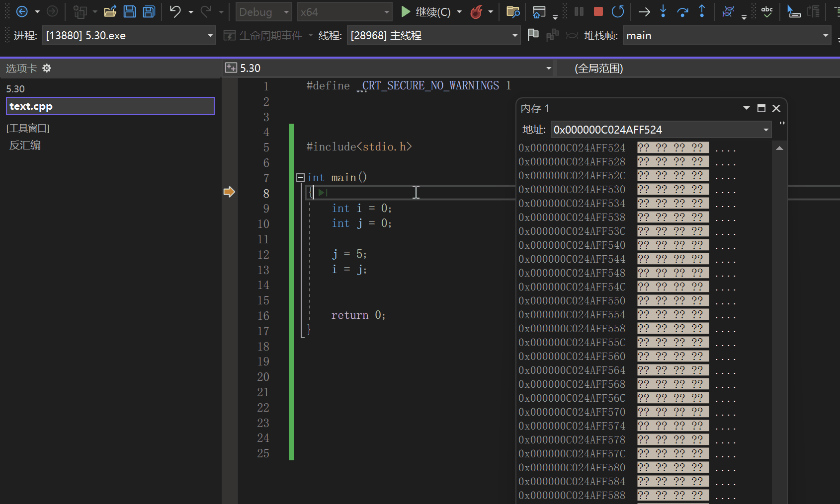Save all files
Viewport: 840px width, 504px height.
coord(149,11)
